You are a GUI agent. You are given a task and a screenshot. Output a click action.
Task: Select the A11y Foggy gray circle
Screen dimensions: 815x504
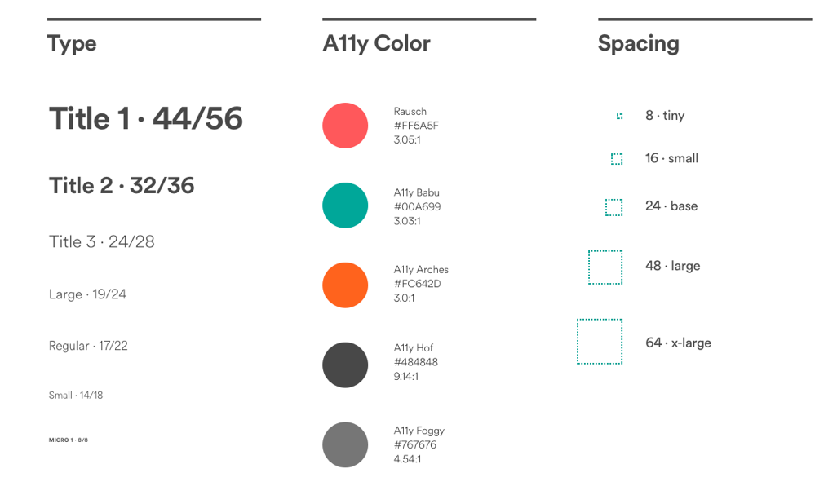[x=345, y=444]
